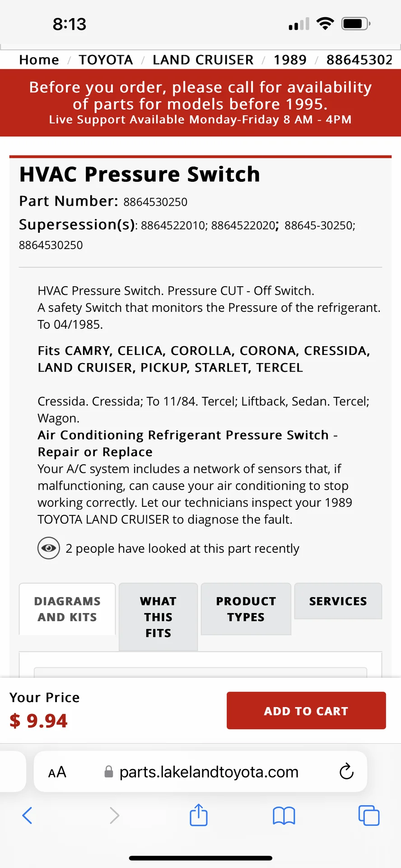The image size is (401, 868).
Task: Open the bookmarks book icon
Action: pyautogui.click(x=284, y=816)
